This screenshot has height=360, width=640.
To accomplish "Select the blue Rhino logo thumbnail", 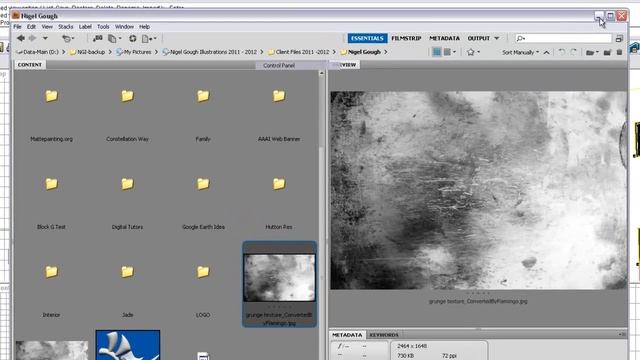I will (x=128, y=345).
